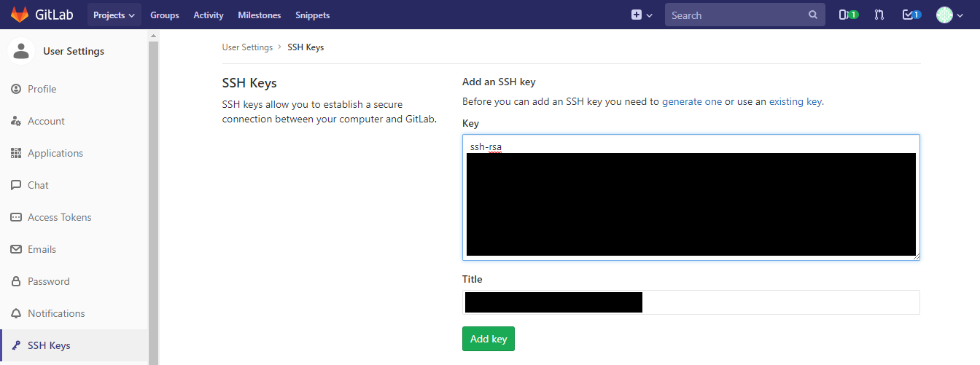Click the GitLab fox logo
Viewport: 980px width, 365px height.
20,15
